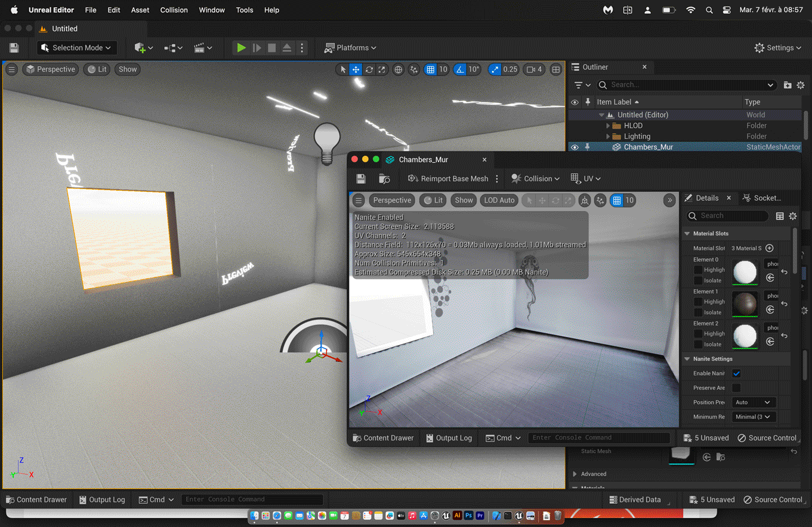Check Isolate for material Element 1
Image resolution: width=812 pixels, height=527 pixels.
(x=698, y=312)
